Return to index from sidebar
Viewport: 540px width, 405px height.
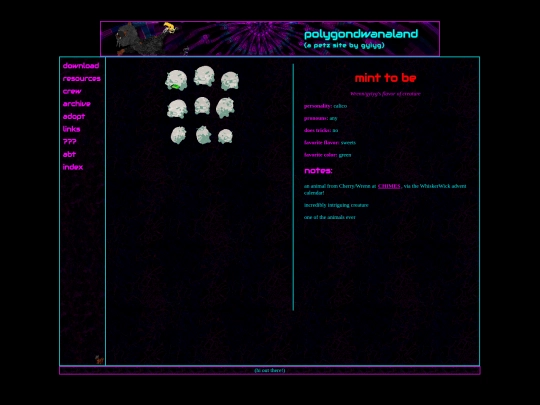(73, 167)
